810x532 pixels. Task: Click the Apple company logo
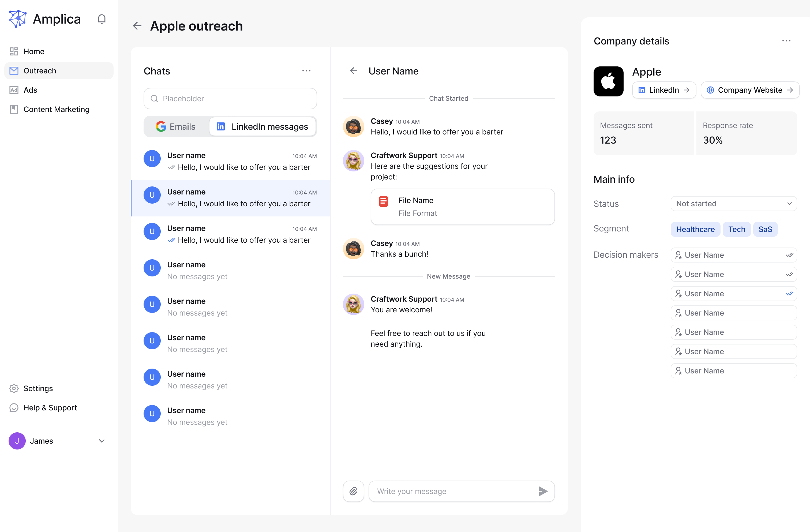point(608,82)
